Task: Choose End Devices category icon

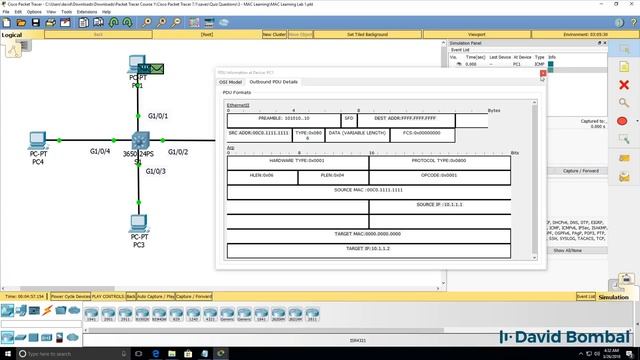Action: (x=21, y=311)
